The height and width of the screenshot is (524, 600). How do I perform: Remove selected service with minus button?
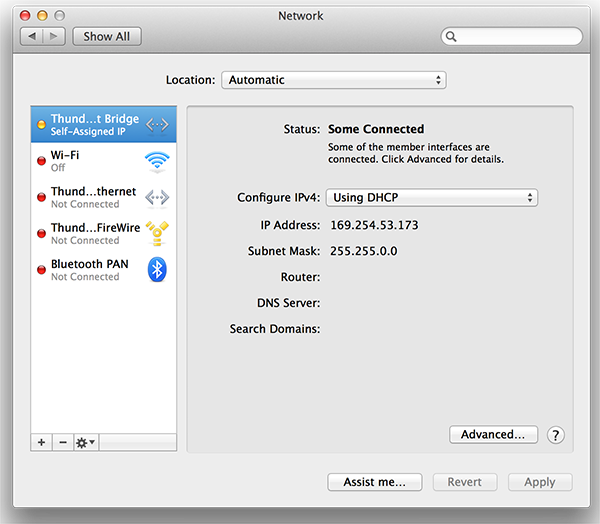[63, 442]
